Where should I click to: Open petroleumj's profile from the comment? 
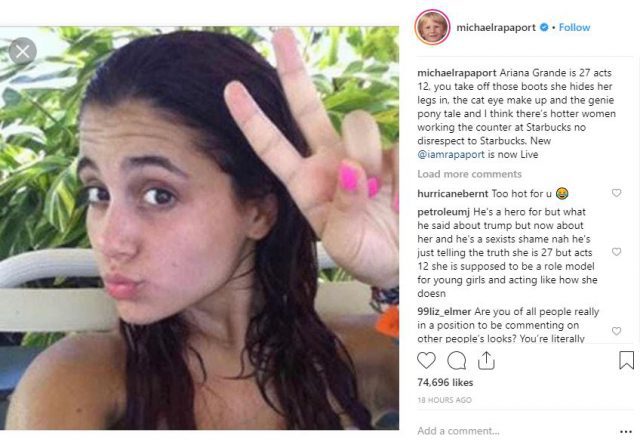click(444, 212)
